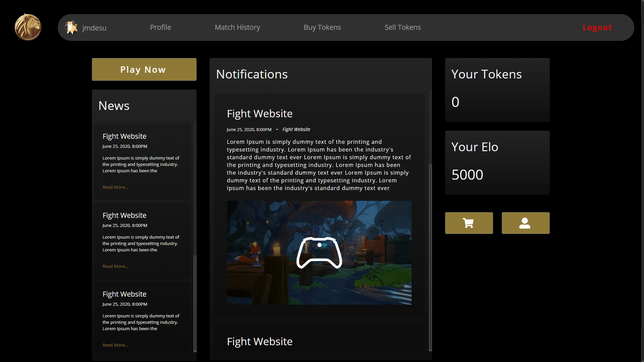The height and width of the screenshot is (362, 644).
Task: Click the jmdesu username
Action: pos(94,28)
